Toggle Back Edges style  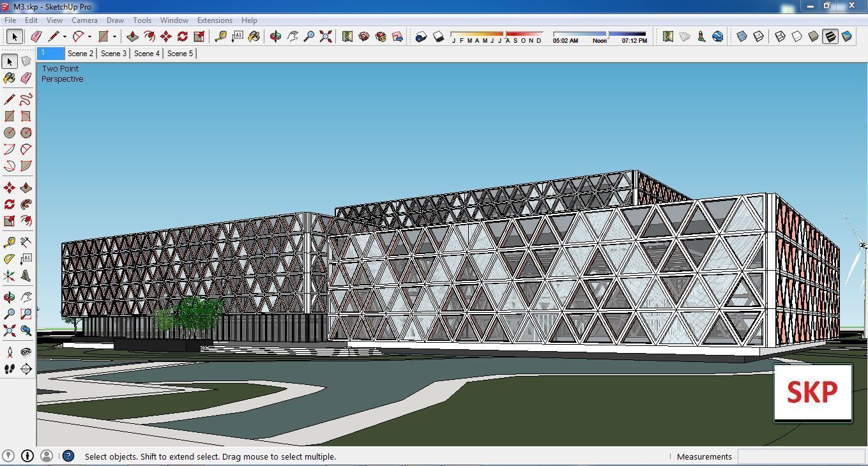pos(758,36)
